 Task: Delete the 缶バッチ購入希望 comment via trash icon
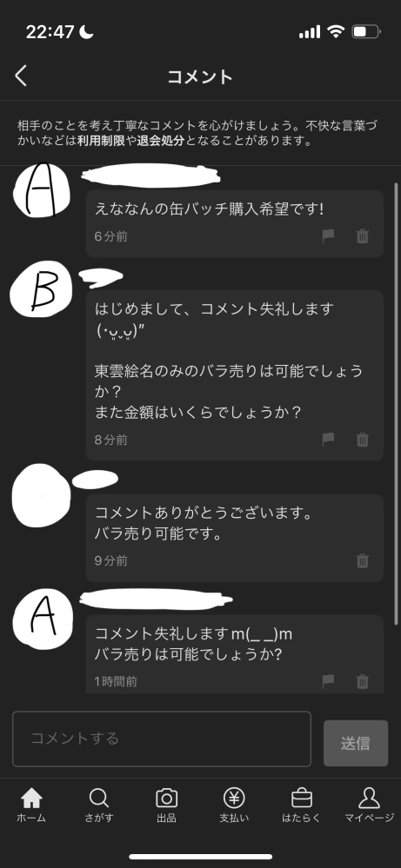click(x=362, y=236)
